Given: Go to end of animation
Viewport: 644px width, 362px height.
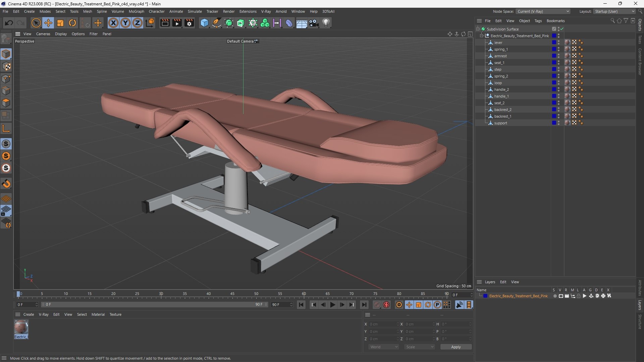Looking at the screenshot, I should pyautogui.click(x=364, y=305).
